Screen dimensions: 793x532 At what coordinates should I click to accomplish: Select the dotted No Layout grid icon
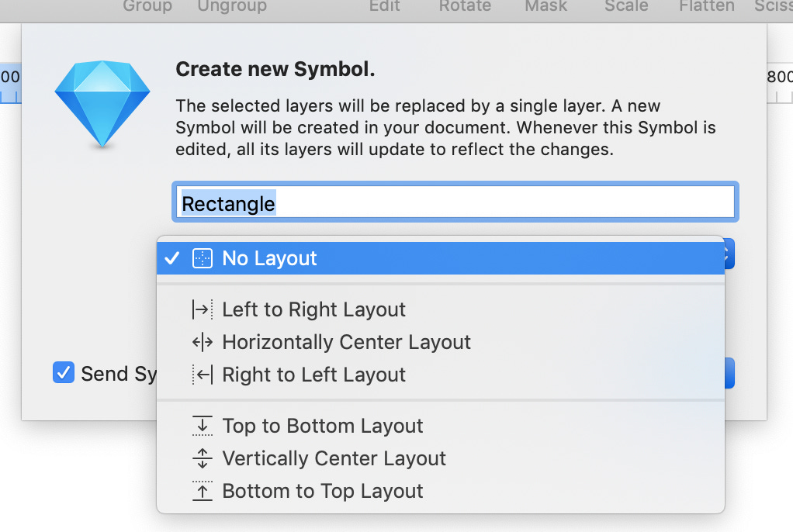[203, 258]
